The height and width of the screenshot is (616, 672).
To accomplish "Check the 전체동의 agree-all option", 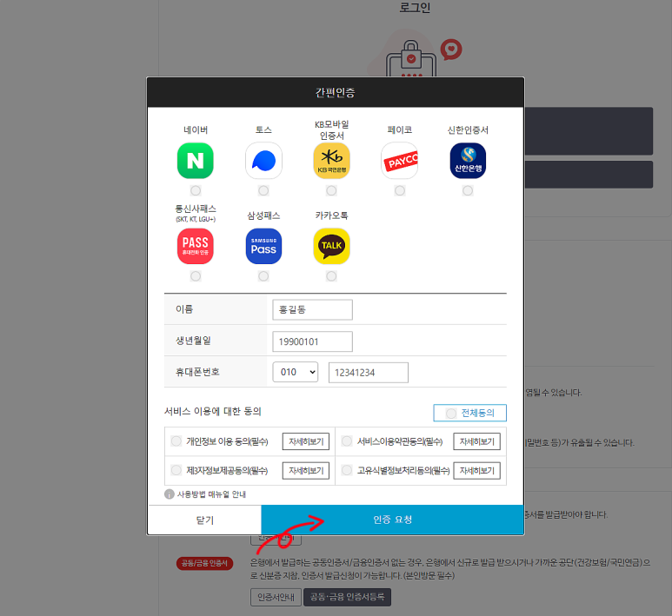I will coord(469,413).
